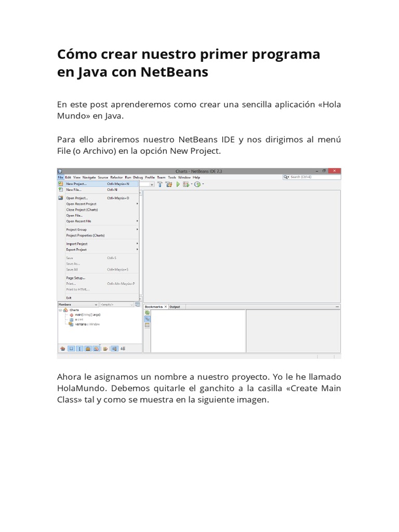Open the Tools menu
The width and height of the screenshot is (399, 532).
pyautogui.click(x=172, y=178)
